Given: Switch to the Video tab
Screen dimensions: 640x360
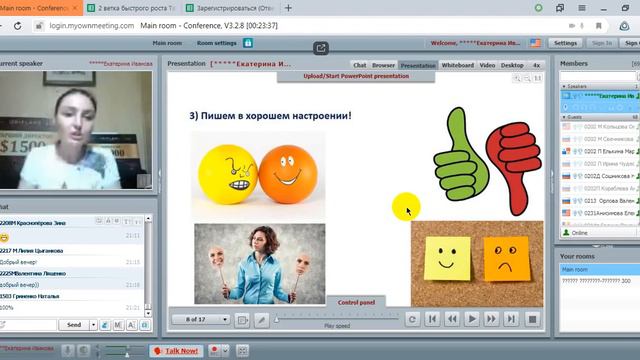Looking at the screenshot, I should tap(487, 65).
